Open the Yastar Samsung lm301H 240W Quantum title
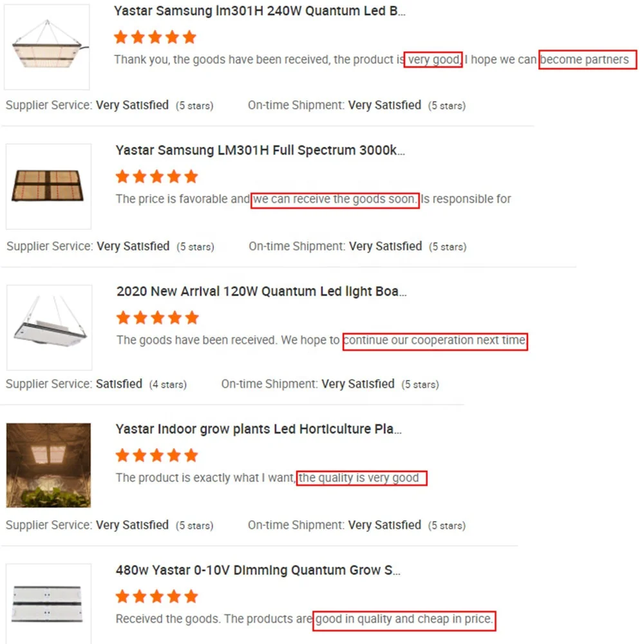 260,11
